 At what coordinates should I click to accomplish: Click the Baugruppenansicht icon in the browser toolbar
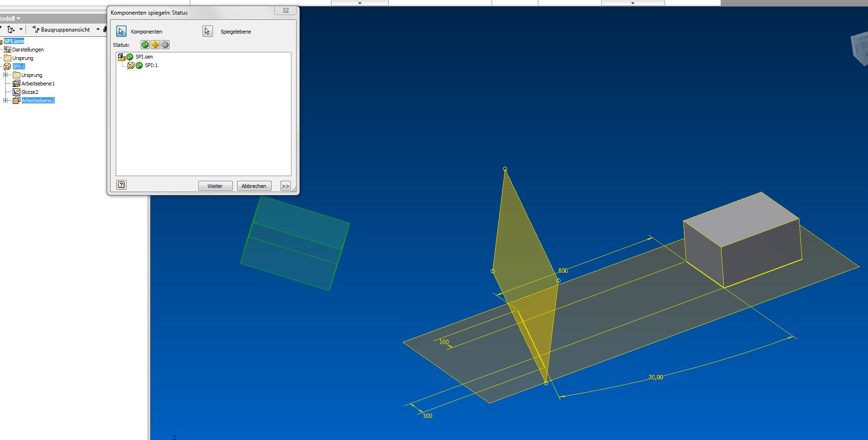point(35,29)
